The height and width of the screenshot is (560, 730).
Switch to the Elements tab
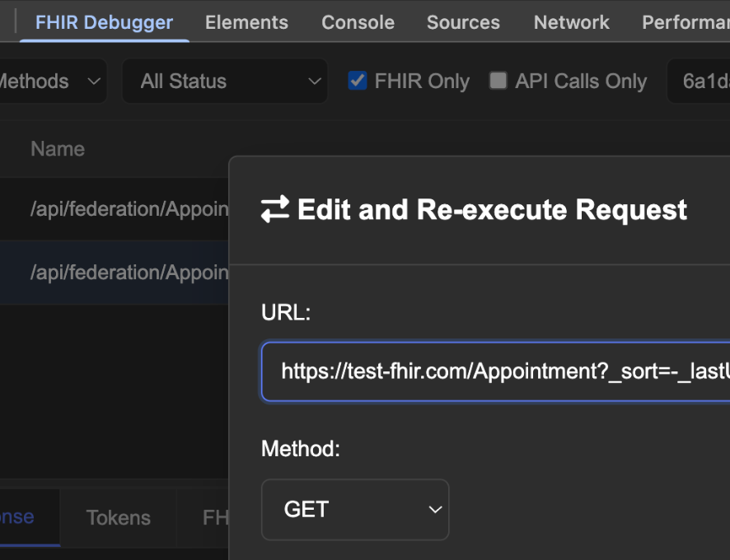click(246, 22)
